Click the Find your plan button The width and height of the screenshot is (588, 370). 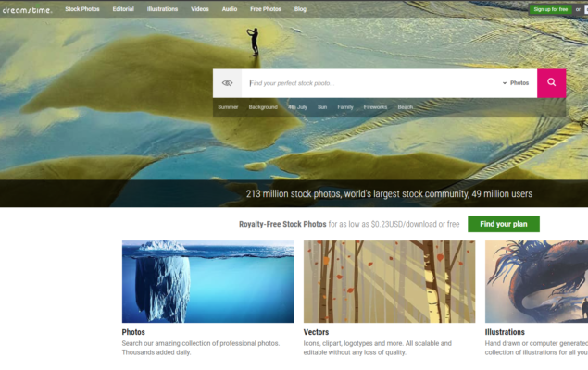(503, 224)
